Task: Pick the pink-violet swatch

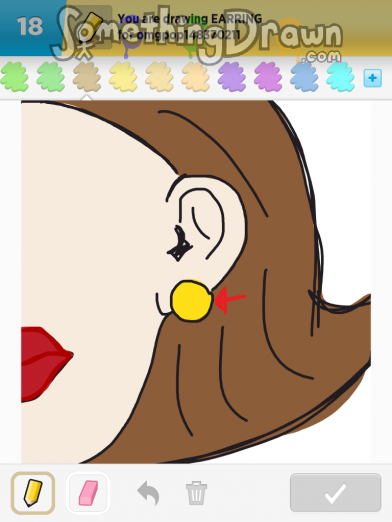Action: 268,77
